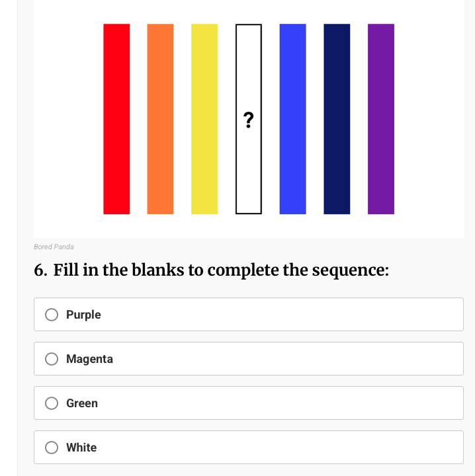This screenshot has height=476, width=475.
Task: Click the bright blue color bar
Action: [x=293, y=119]
